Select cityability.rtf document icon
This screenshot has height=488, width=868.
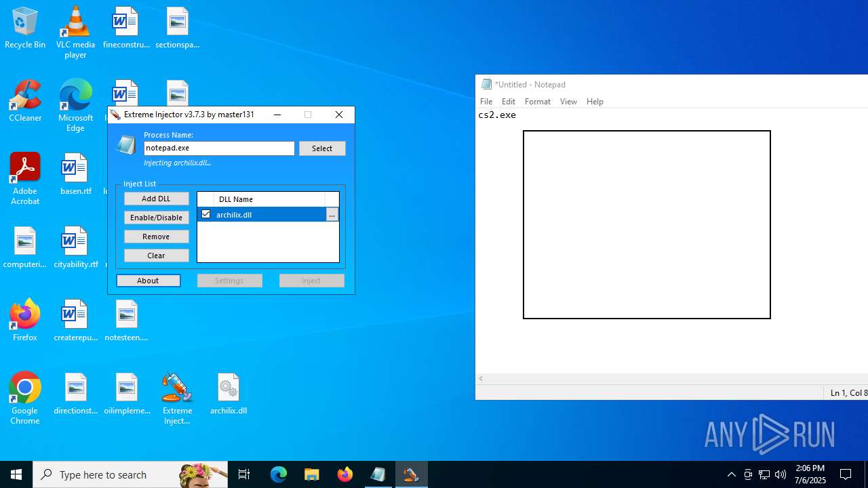75,248
